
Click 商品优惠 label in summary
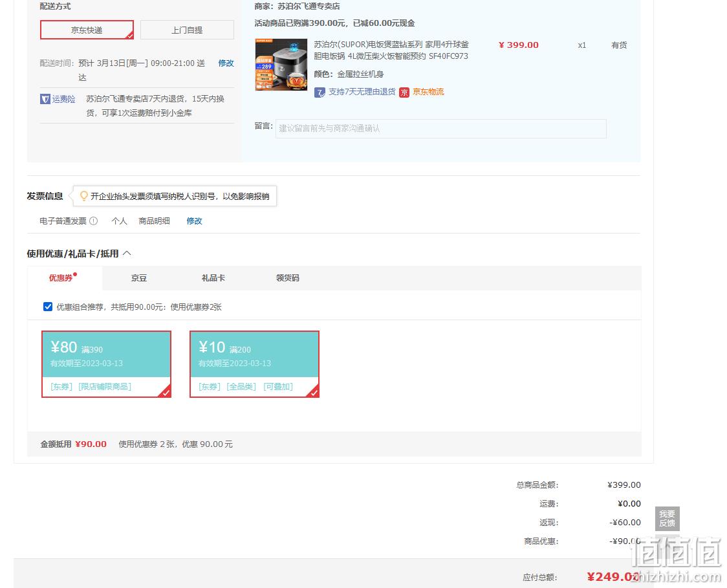541,541
